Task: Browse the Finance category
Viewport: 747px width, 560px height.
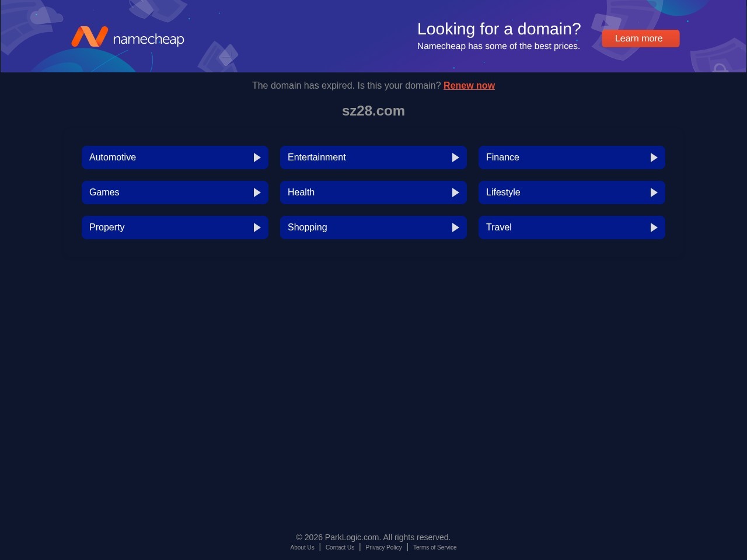Action: (x=572, y=157)
